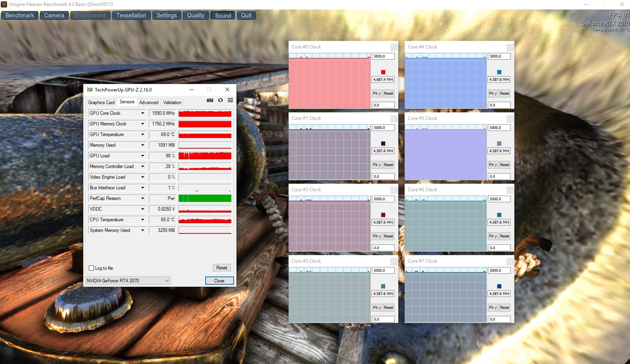Click the Core #0 upper limit field 5000.0

coord(383,56)
